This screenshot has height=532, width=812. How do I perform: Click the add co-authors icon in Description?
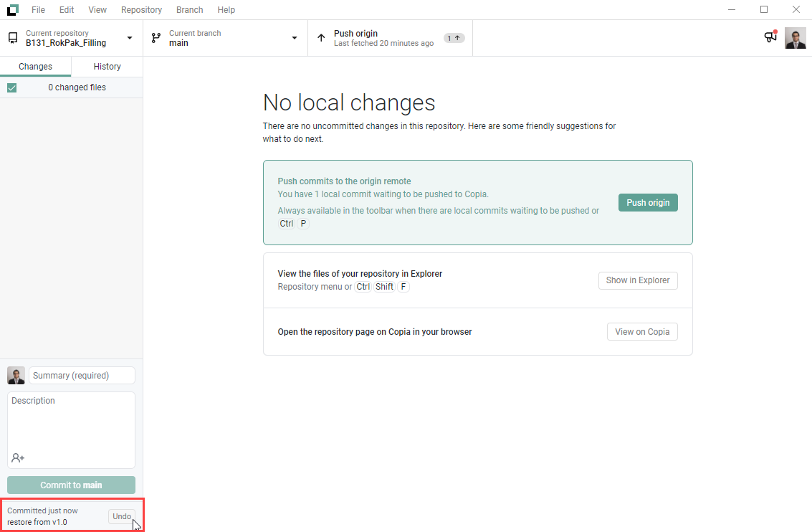[x=18, y=457]
